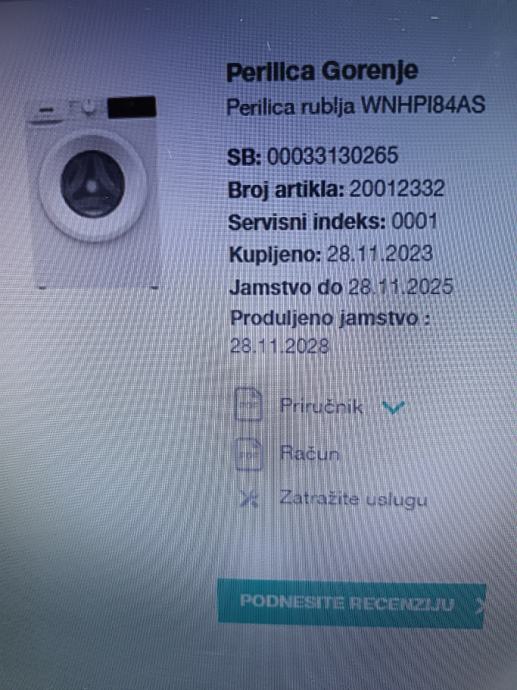Click the Račun PDF file icon
This screenshot has width=517, height=690.
(x=249, y=454)
